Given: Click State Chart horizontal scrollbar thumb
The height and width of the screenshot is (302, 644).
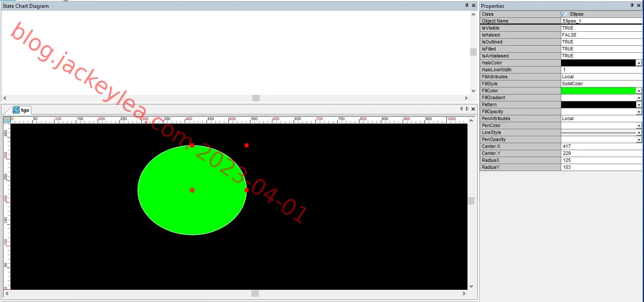Looking at the screenshot, I should (256, 98).
